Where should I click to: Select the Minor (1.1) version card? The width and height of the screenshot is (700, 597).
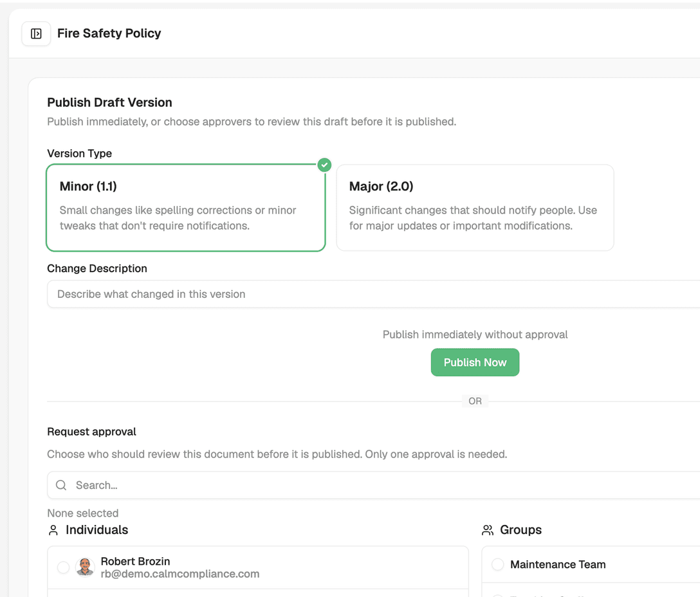(x=186, y=208)
